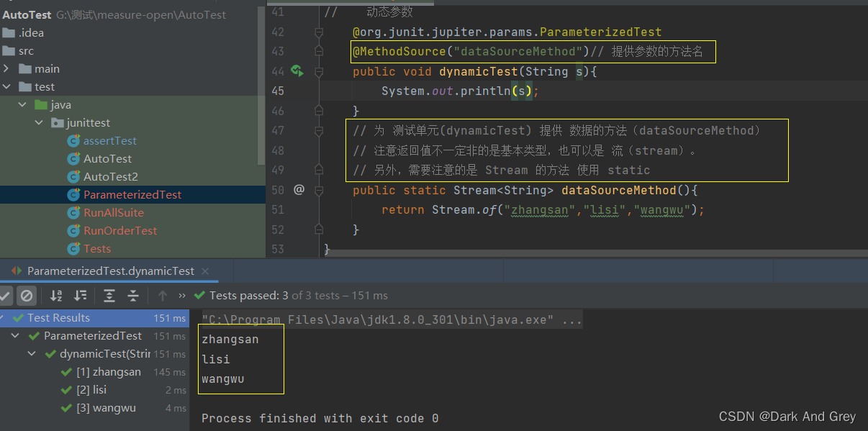Select ParameterizedTest in the project tree
868x431 pixels.
[132, 195]
